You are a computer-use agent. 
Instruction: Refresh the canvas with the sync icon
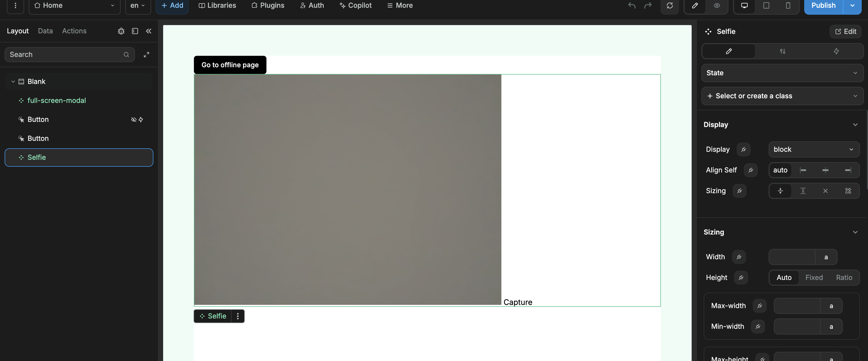pos(670,6)
